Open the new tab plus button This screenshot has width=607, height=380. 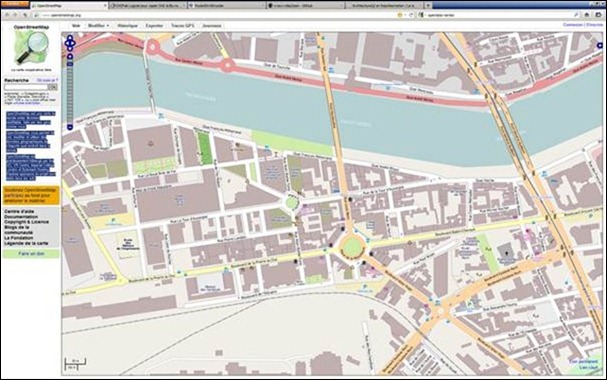[x=428, y=6]
